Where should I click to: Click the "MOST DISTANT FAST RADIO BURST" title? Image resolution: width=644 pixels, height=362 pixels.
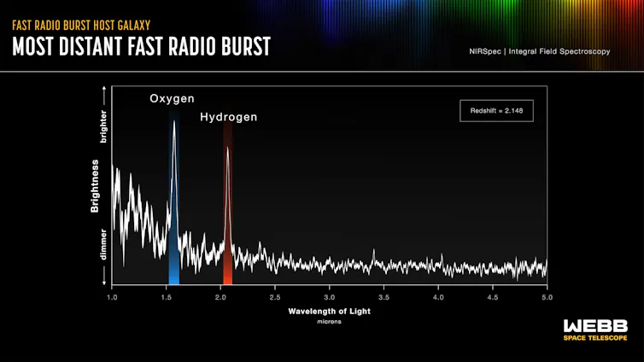tap(141, 46)
